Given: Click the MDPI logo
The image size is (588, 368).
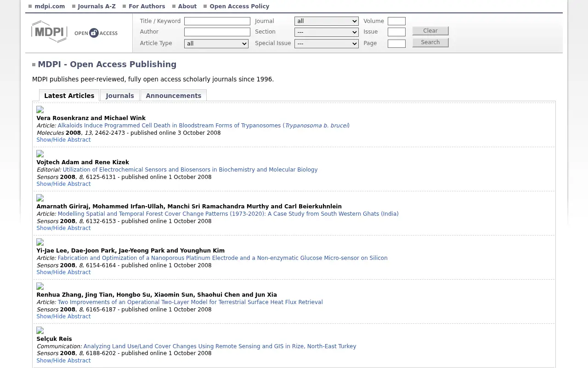Looking at the screenshot, I should point(49,32).
